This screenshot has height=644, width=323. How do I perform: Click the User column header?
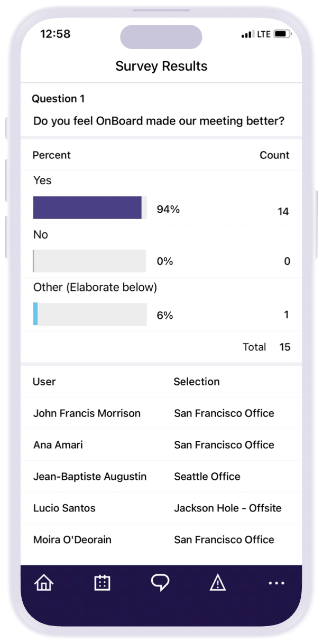pyautogui.click(x=44, y=382)
